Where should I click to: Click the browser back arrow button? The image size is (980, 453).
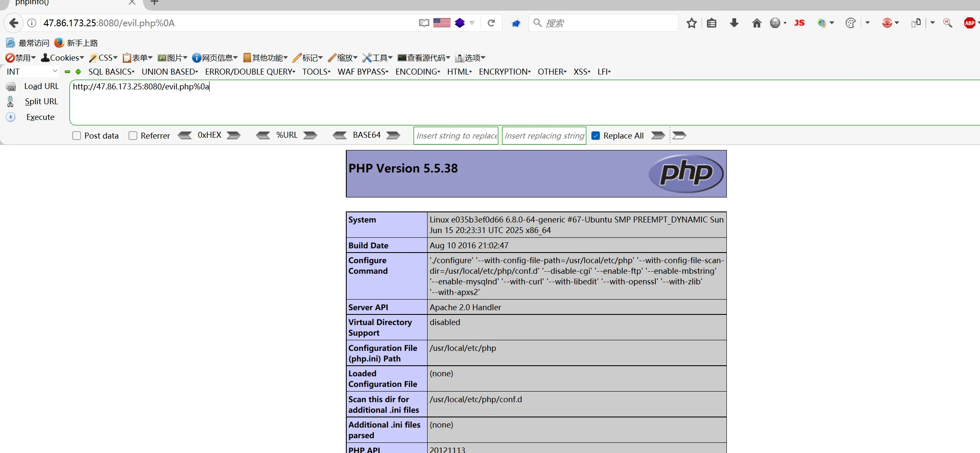point(14,23)
